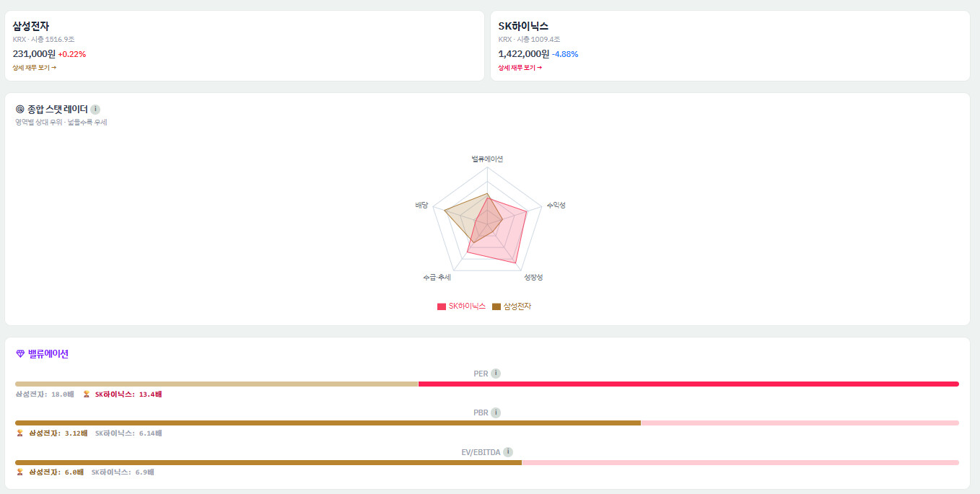Click the SK하이닉스 stock title

(523, 26)
